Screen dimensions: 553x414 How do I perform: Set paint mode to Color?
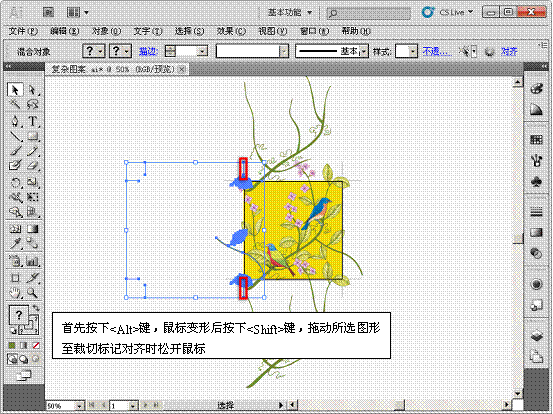[12, 346]
